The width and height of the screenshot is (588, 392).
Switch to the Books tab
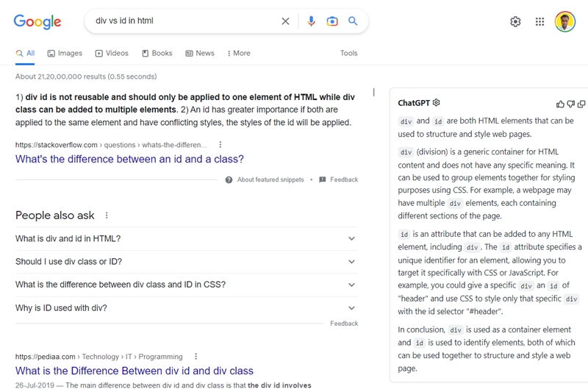point(157,53)
